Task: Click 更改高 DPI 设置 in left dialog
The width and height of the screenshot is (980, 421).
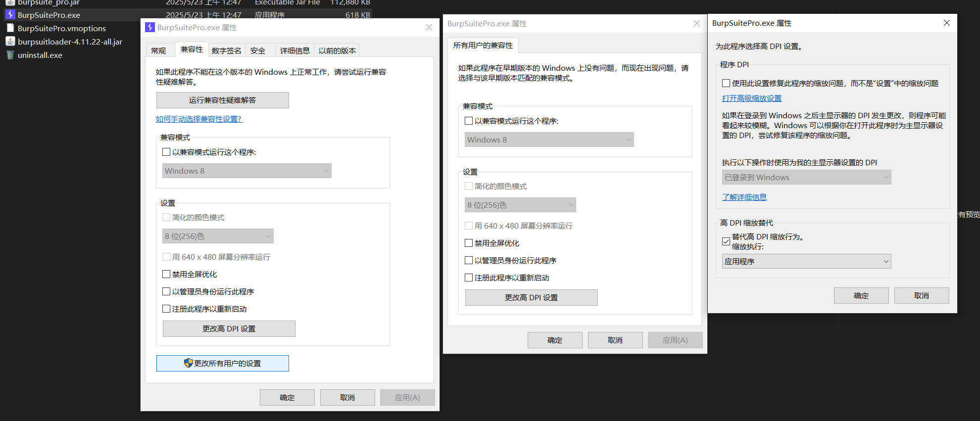Action: pos(229,328)
